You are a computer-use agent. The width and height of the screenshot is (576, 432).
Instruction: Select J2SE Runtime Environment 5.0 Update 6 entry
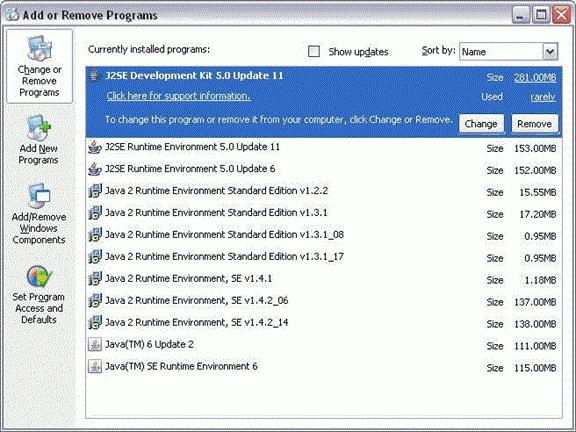coord(324,169)
